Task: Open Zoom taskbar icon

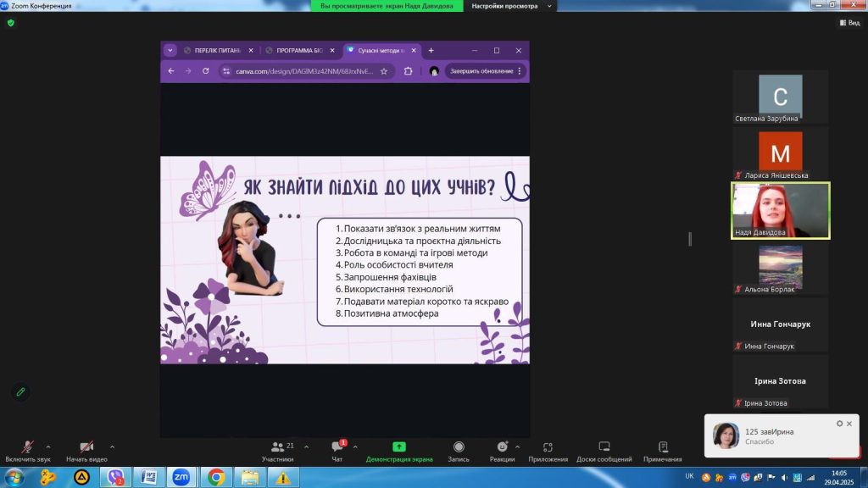Action: point(181,477)
